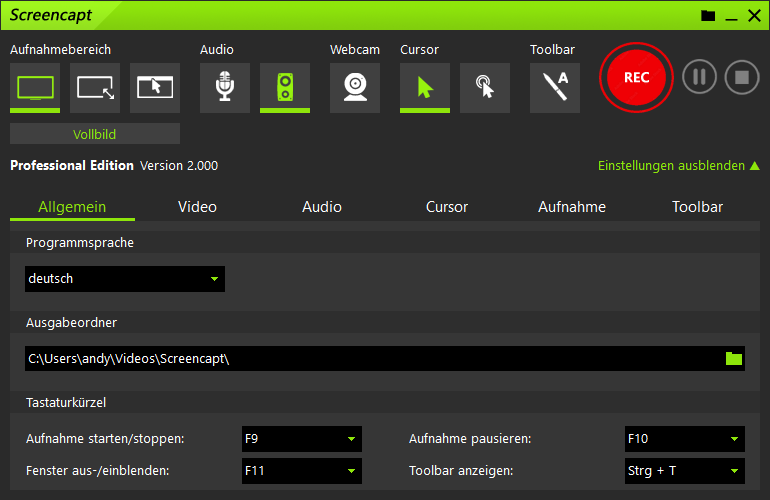770x500 pixels.
Task: Click Einstellungen ausblenden to hide settings
Action: pyautogui.click(x=678, y=166)
